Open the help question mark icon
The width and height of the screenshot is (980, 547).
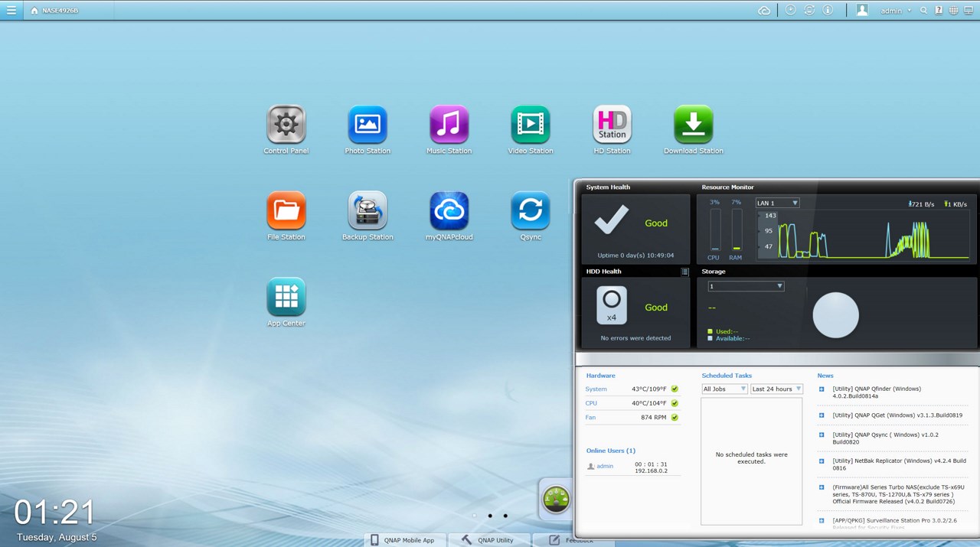click(939, 11)
